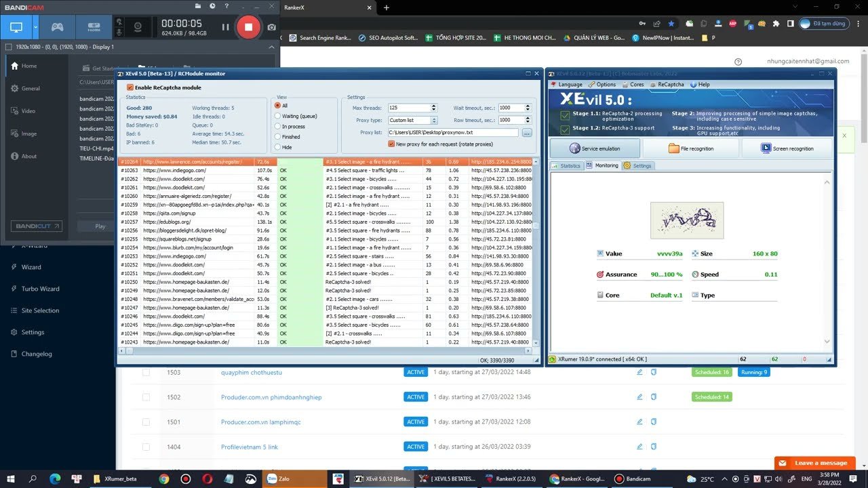This screenshot has width=868, height=488.
Task: Click the RCModule list vertical scrollbar
Action: 536,252
